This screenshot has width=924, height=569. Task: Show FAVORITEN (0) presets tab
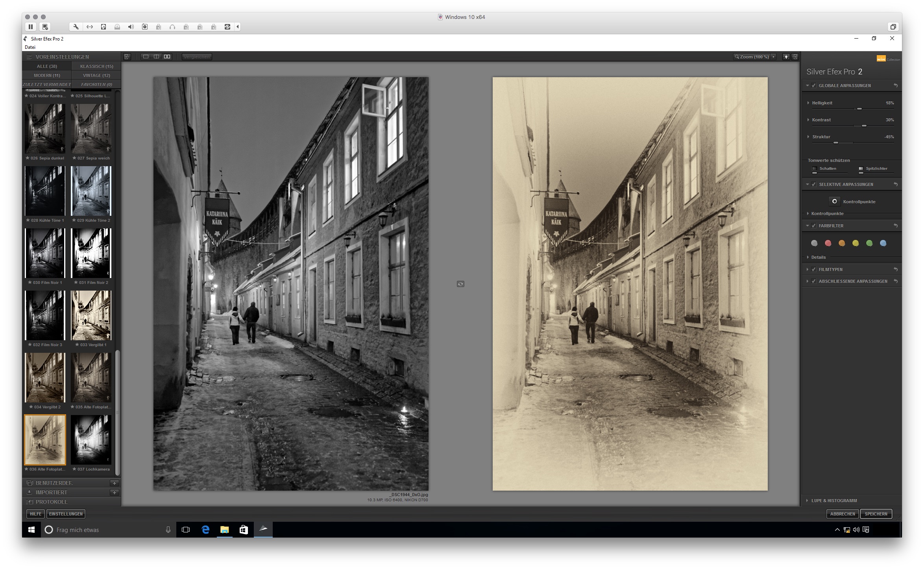96,84
